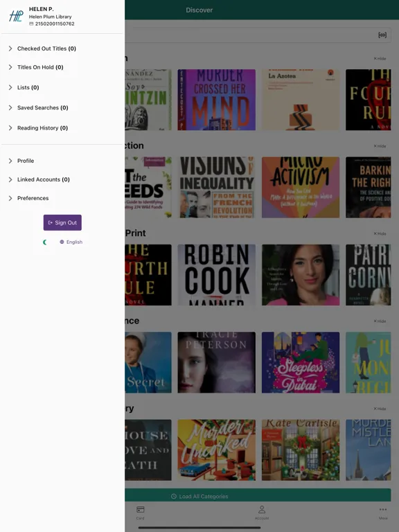399x532 pixels.
Task: Open Patricia Cornwell book cover
Action: point(368,275)
